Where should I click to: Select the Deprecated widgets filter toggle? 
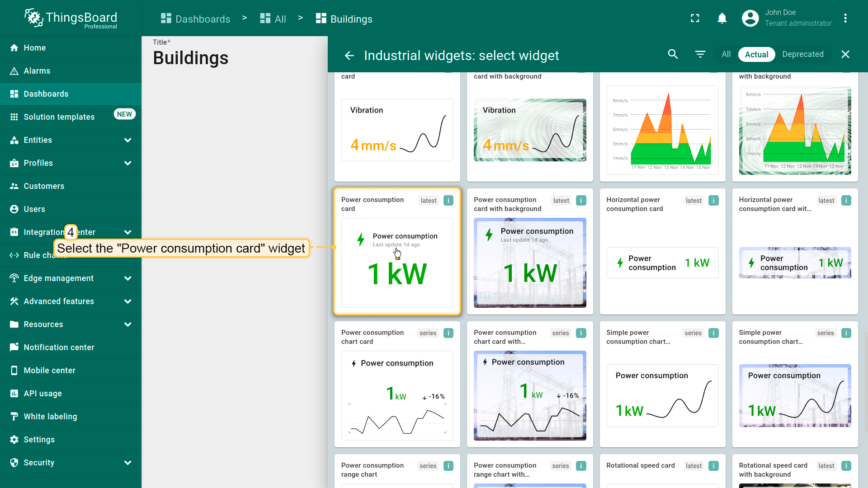[802, 54]
